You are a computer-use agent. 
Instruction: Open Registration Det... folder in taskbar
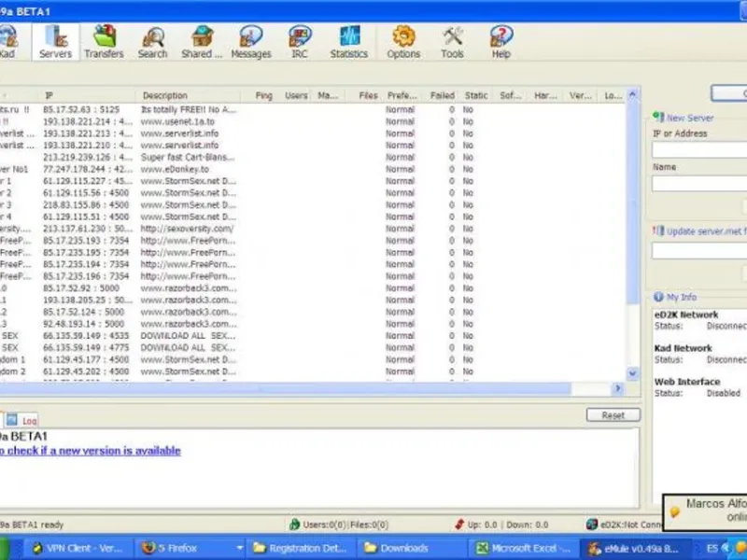point(301,548)
